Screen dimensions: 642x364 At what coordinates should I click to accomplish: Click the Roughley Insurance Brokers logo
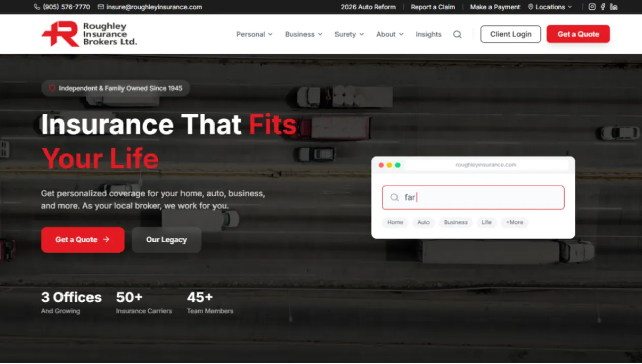coord(89,34)
